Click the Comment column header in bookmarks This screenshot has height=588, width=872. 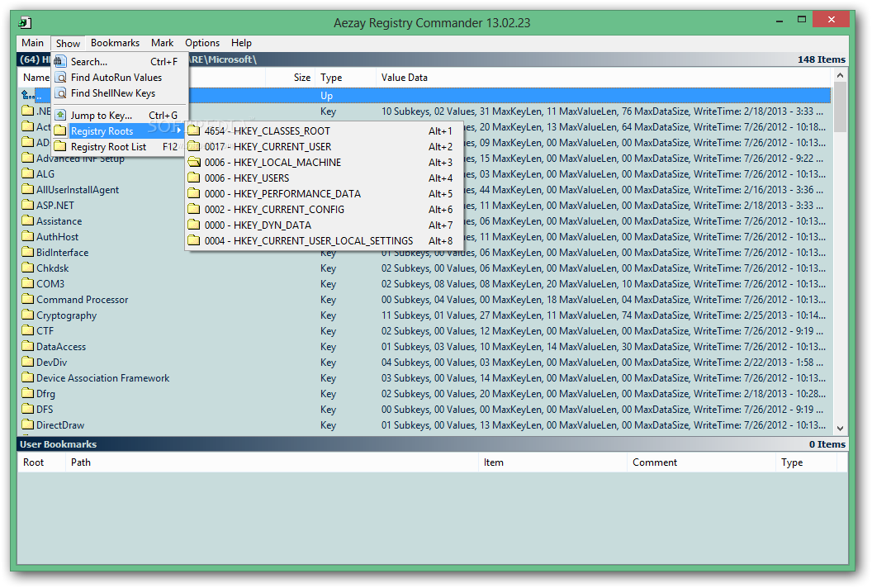coord(701,462)
